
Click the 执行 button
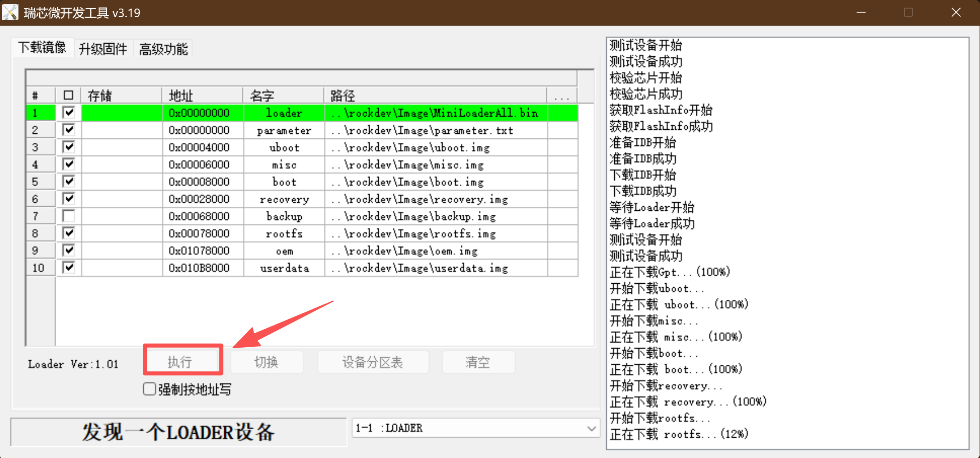click(183, 362)
